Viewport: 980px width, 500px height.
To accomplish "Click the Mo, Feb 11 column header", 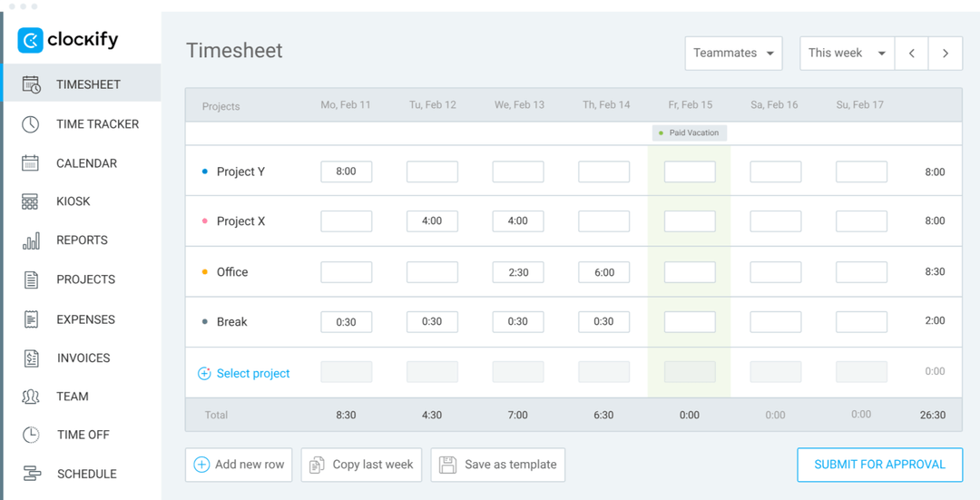I will 346,105.
